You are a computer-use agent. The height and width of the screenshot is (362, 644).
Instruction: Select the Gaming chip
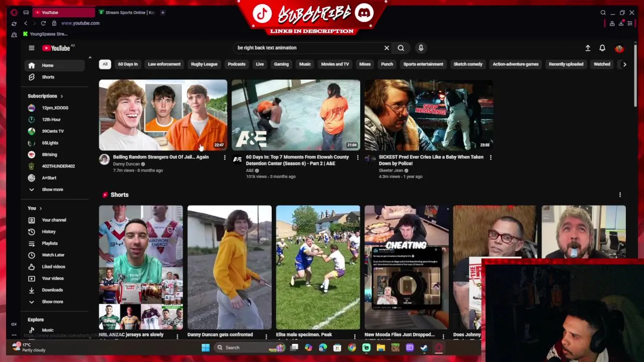(x=281, y=64)
